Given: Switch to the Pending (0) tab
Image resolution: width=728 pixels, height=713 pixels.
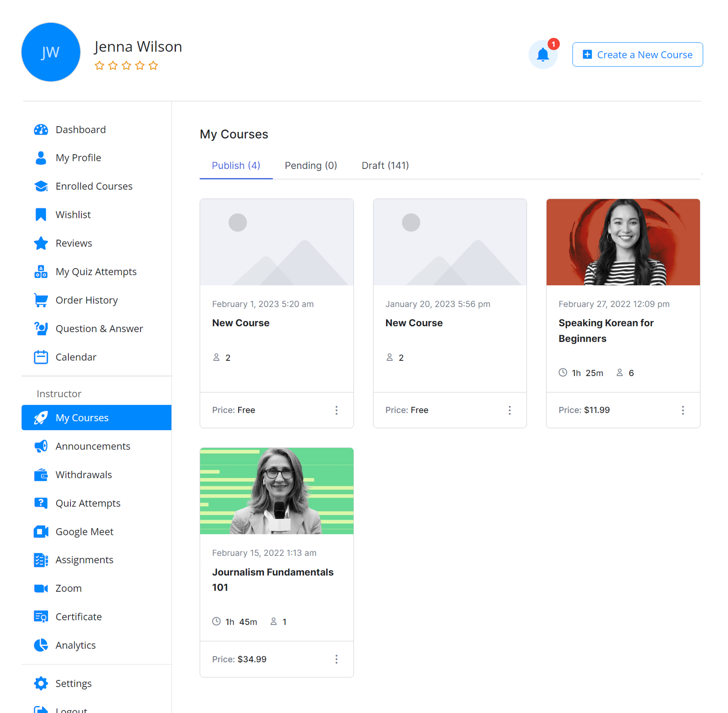Looking at the screenshot, I should (x=311, y=166).
